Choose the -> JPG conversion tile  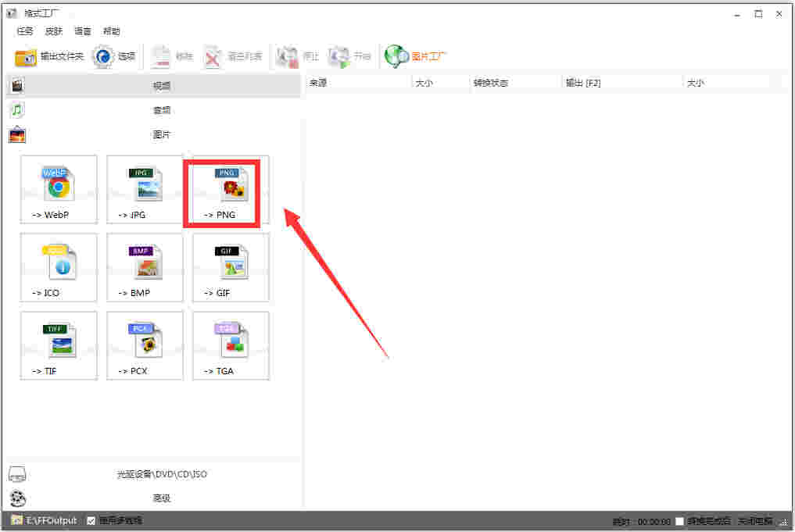(145, 190)
